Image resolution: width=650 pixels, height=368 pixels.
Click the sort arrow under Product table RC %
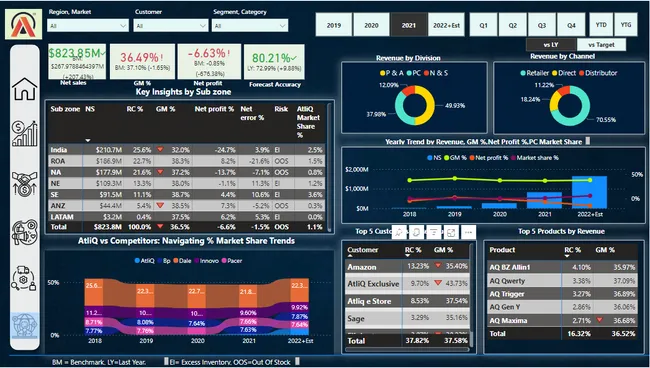coord(567,256)
